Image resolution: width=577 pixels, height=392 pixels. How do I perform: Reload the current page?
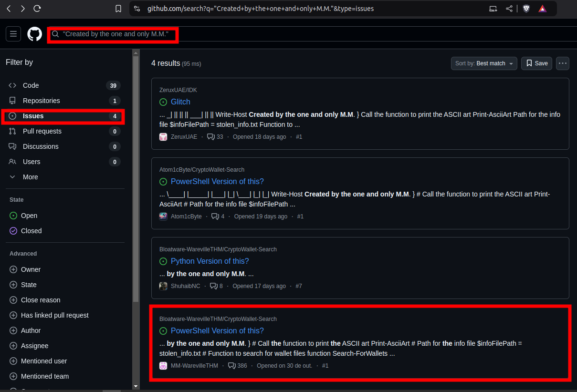37,9
